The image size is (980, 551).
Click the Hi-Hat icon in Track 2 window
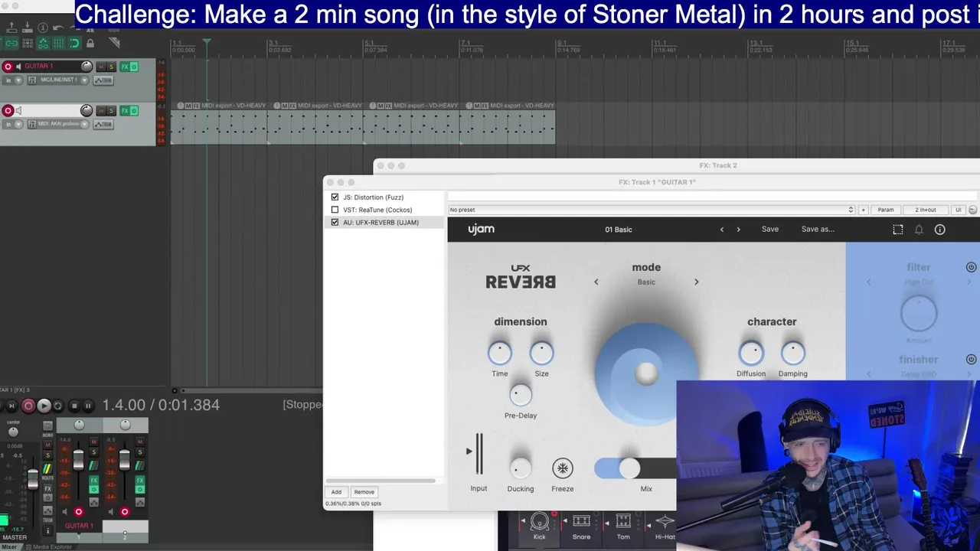point(665,522)
